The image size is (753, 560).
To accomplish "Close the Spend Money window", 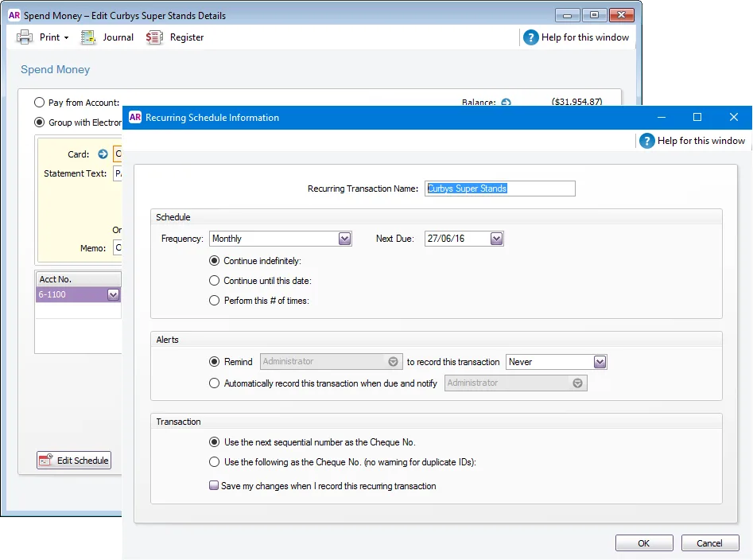I will coord(622,15).
